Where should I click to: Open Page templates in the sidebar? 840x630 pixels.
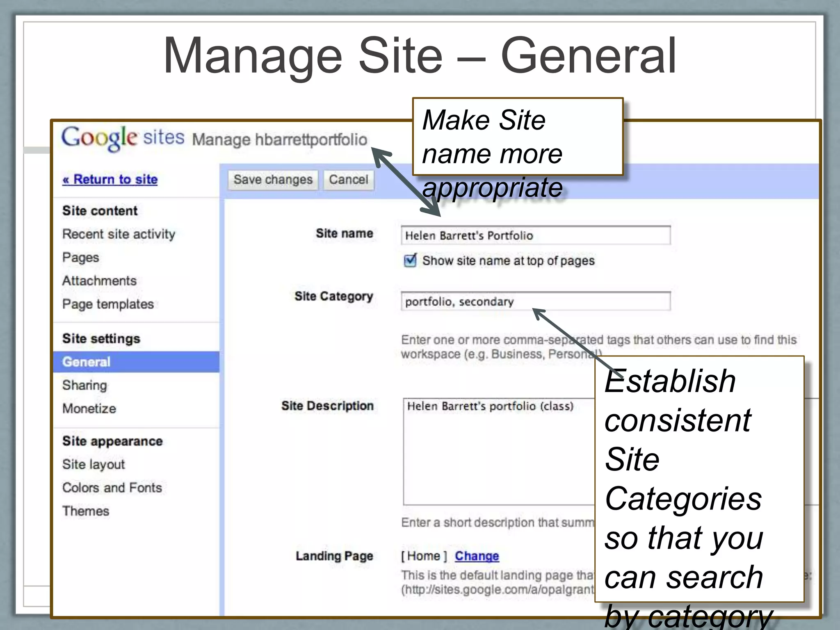(108, 304)
